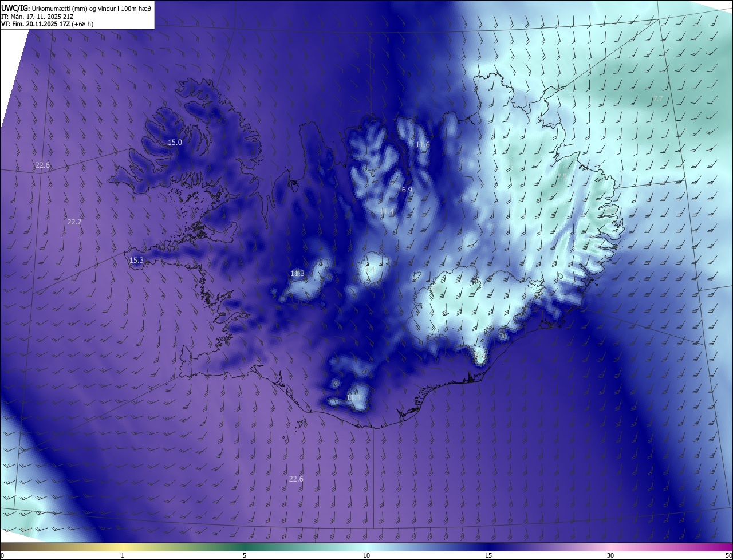Click the 15 tick on the colour scale

tap(488, 555)
